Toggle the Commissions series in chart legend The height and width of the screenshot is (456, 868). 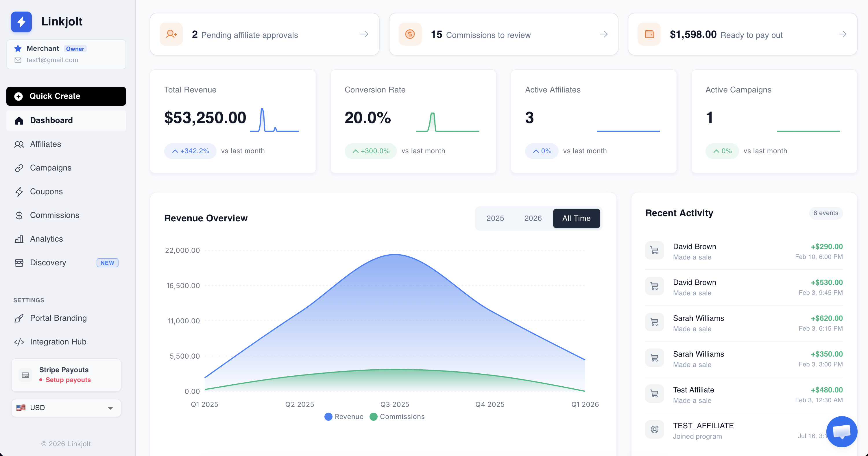pyautogui.click(x=397, y=417)
